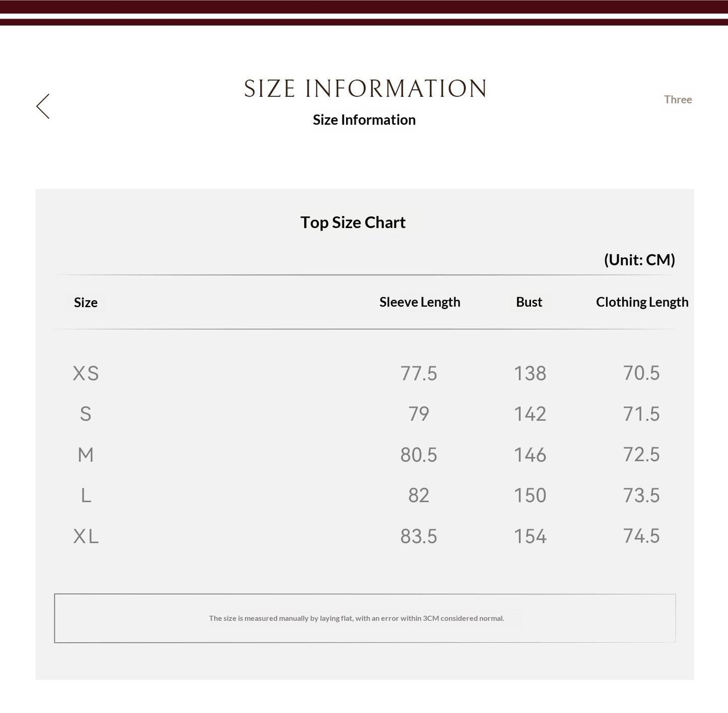The width and height of the screenshot is (728, 713).
Task: Select the XL size row label
Action: click(86, 536)
